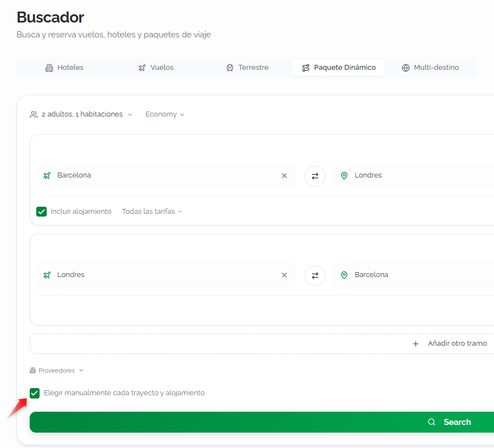This screenshot has width=494, height=448.
Task: Click the route icon in Paquete Dinámico tab
Action: 306,68
